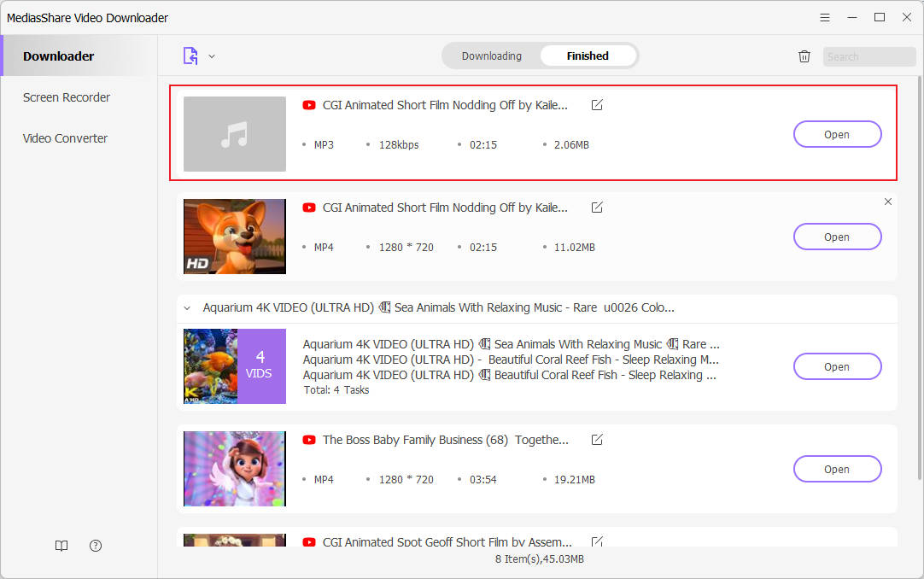
Task: Click the 4 VIDS playlist thumbnail
Action: 234,366
